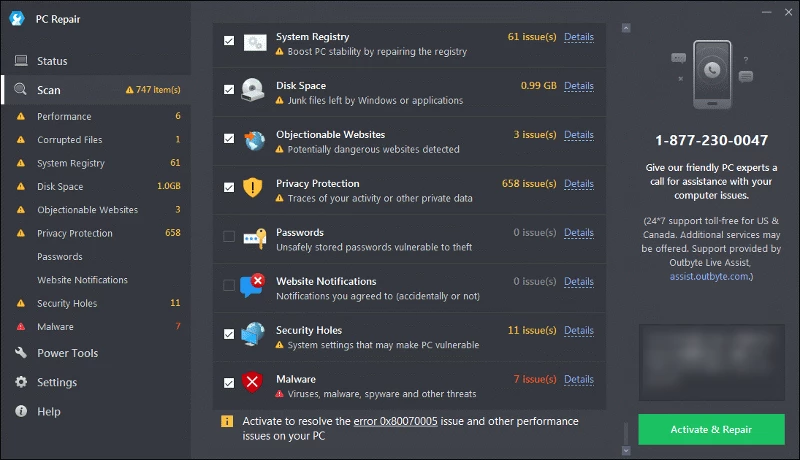Image resolution: width=800 pixels, height=460 pixels.
Task: Click the Malware red shield icon
Action: point(252,382)
